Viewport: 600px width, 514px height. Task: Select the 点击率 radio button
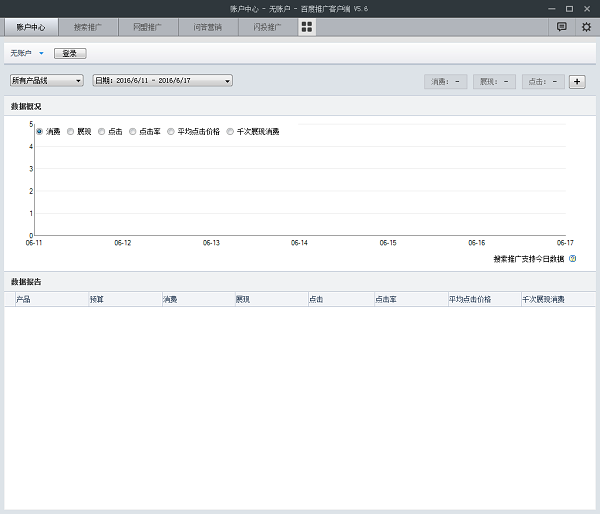tap(132, 132)
